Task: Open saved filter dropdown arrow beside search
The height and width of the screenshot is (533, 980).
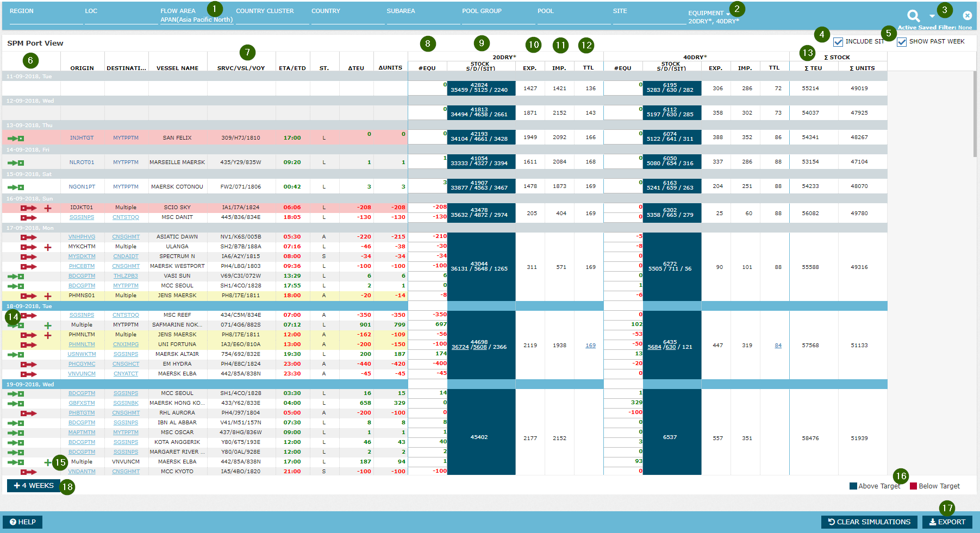Action: click(x=932, y=16)
